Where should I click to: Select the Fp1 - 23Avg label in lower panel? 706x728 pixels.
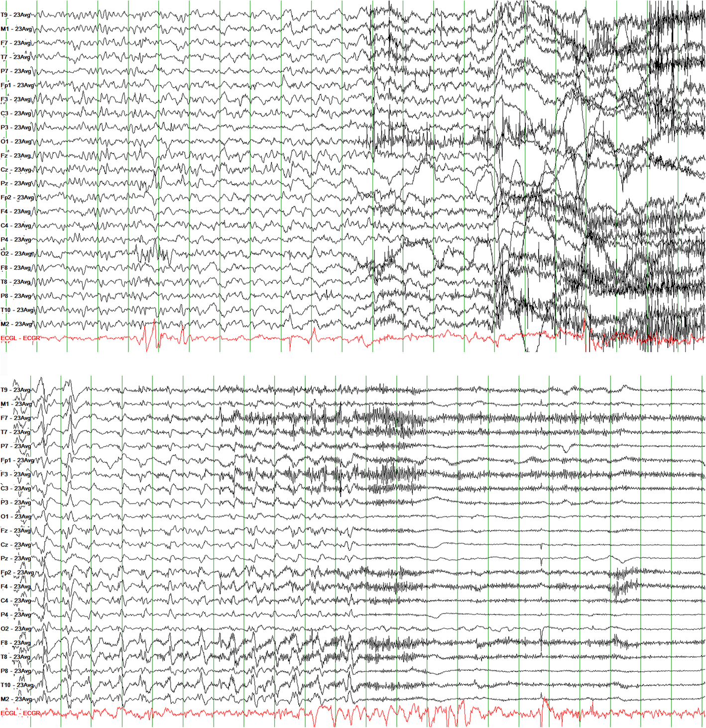pos(17,460)
